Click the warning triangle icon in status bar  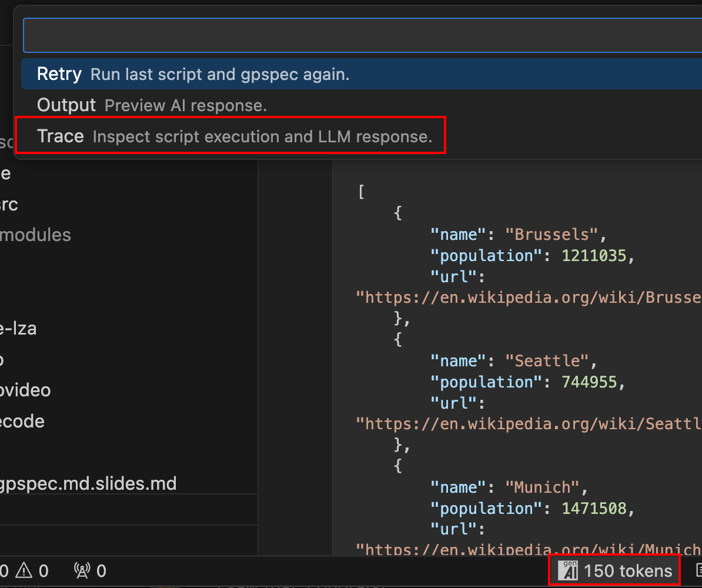tap(24, 570)
